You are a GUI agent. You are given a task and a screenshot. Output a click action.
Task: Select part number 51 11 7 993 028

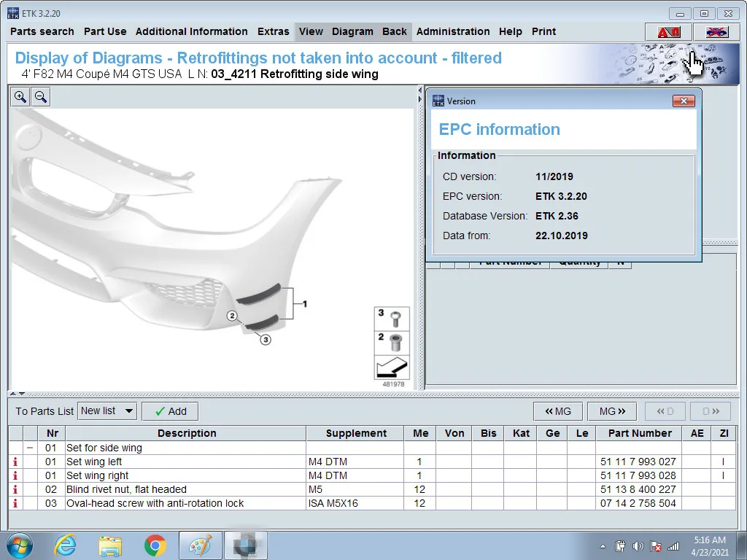[638, 475]
